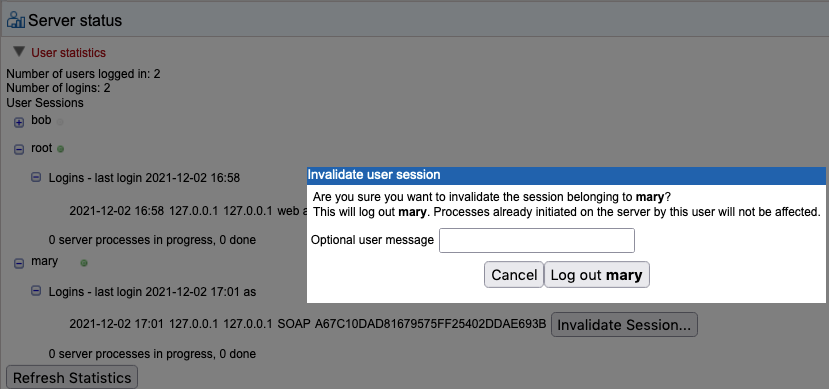Click the Server status chart icon

15,20
